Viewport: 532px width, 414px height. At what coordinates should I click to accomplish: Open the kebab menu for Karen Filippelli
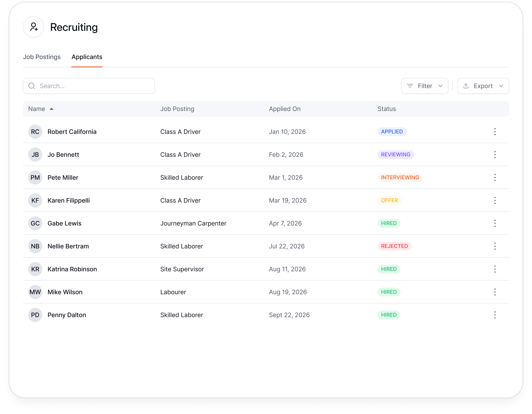click(495, 200)
